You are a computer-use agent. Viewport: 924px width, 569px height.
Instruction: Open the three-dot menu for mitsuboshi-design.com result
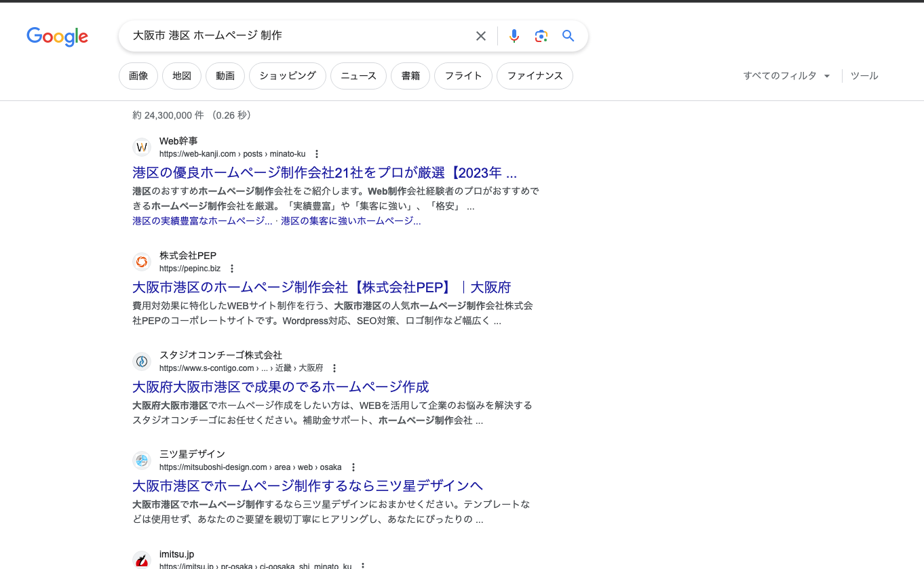(x=353, y=467)
